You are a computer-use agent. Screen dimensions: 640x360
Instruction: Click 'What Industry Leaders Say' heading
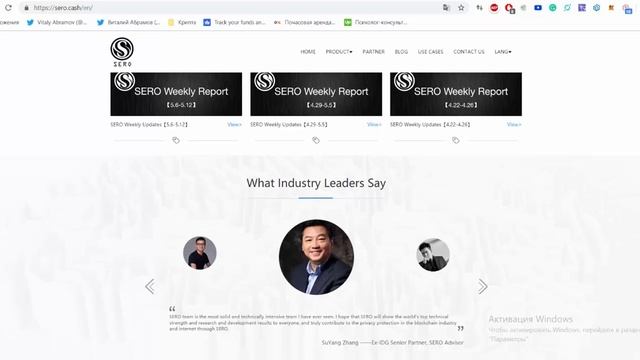point(316,183)
